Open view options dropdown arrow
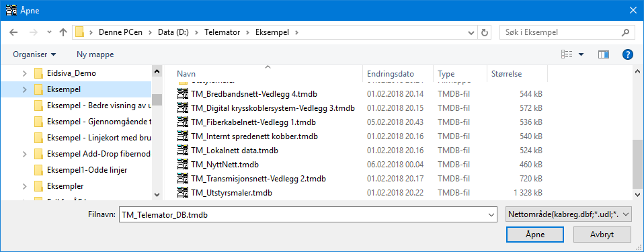The image size is (644, 252). 581,54
